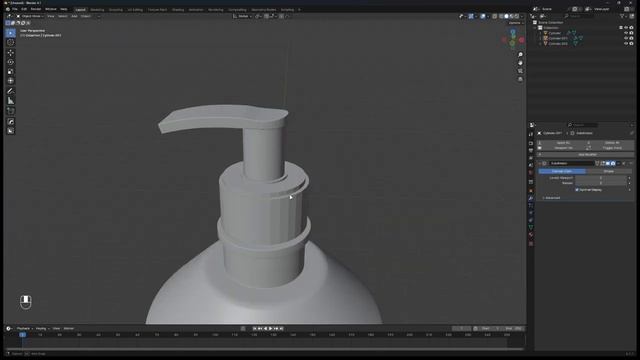
Task: Switch to material preview shading
Action: tap(511, 16)
